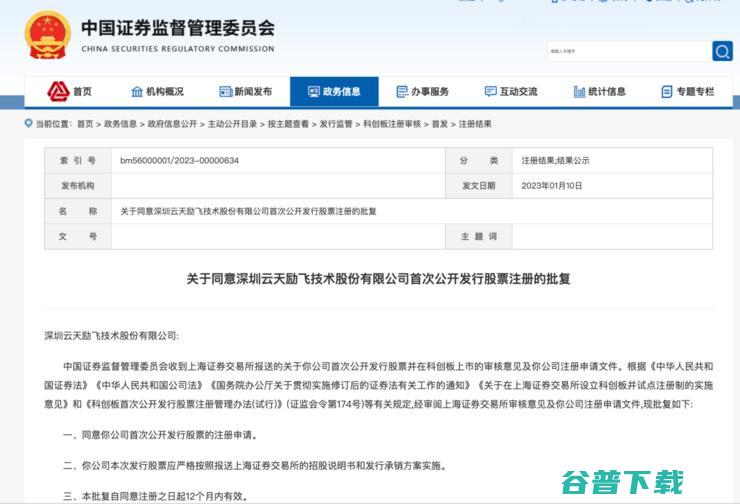Open the 首页 navigation tab
This screenshot has width=740, height=504.
[69, 92]
